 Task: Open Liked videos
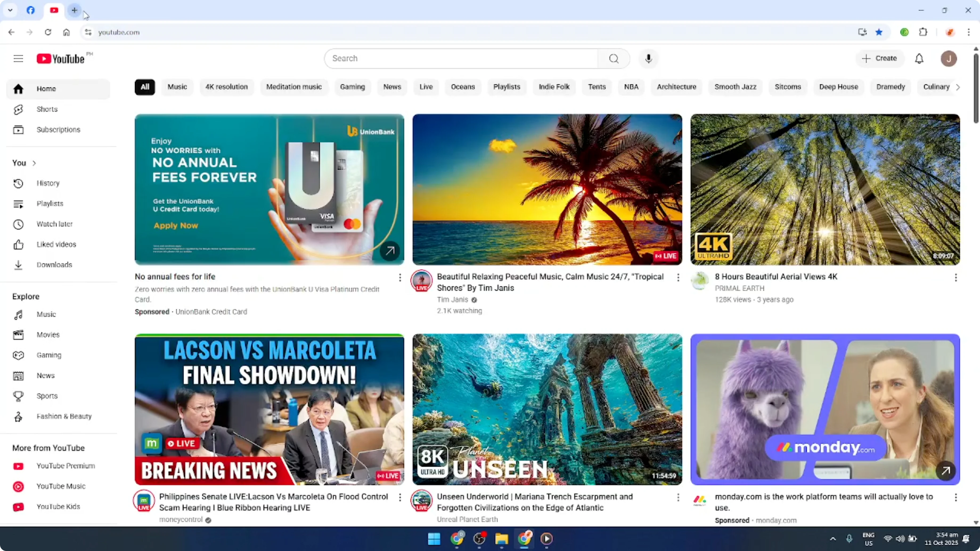58,245
